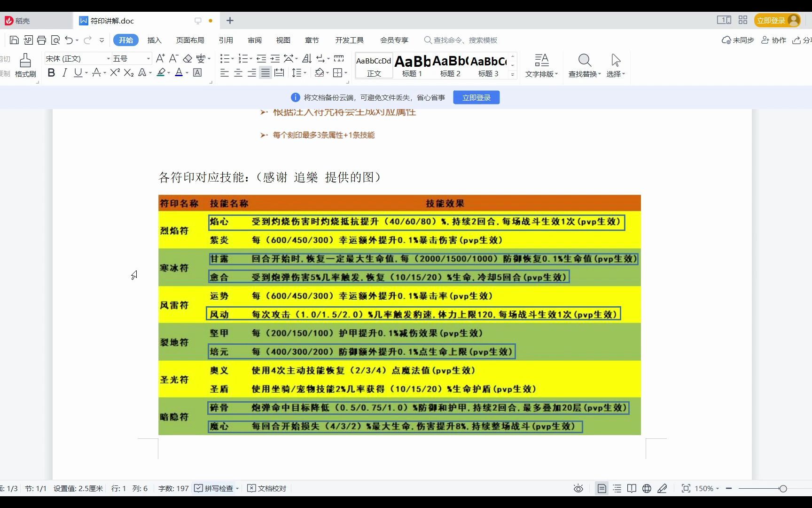The height and width of the screenshot is (508, 812).
Task: Switch to web layout globe icon
Action: coord(647,489)
